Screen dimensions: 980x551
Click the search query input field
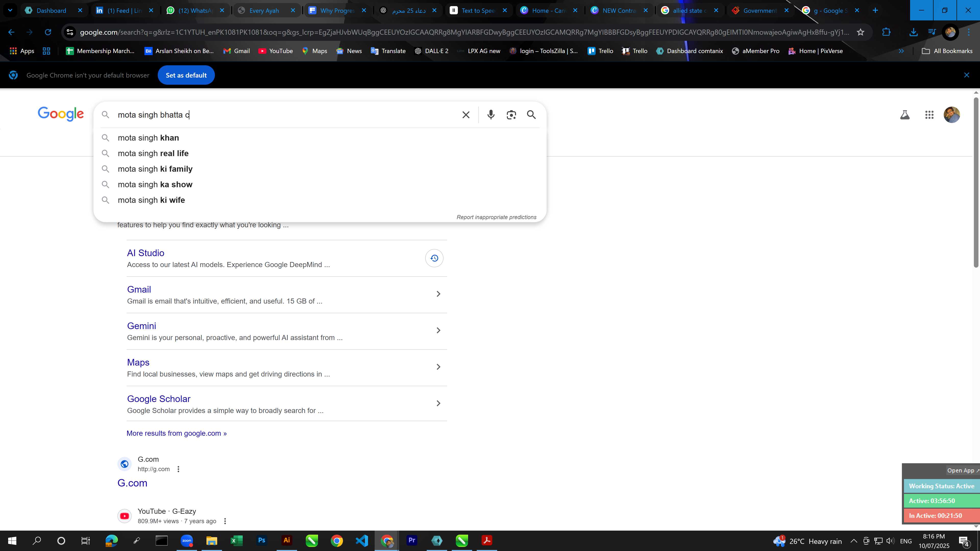coord(285,115)
